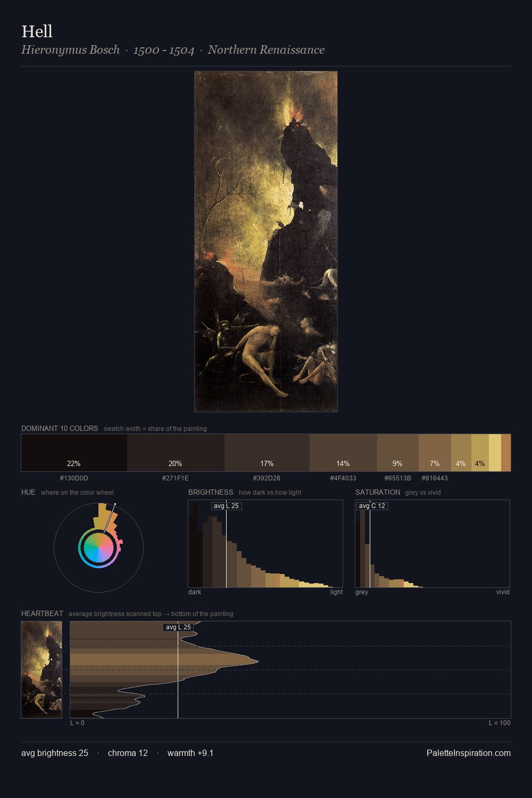This screenshot has height=798, width=532.
Task: Click the hue color wheel chart
Action: (98, 547)
